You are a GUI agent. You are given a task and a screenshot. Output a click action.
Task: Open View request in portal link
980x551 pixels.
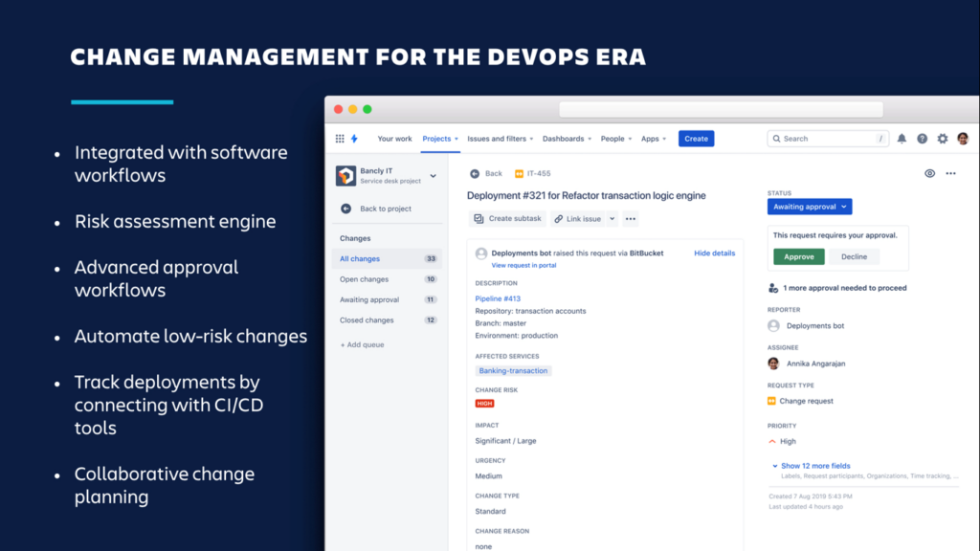tap(523, 266)
